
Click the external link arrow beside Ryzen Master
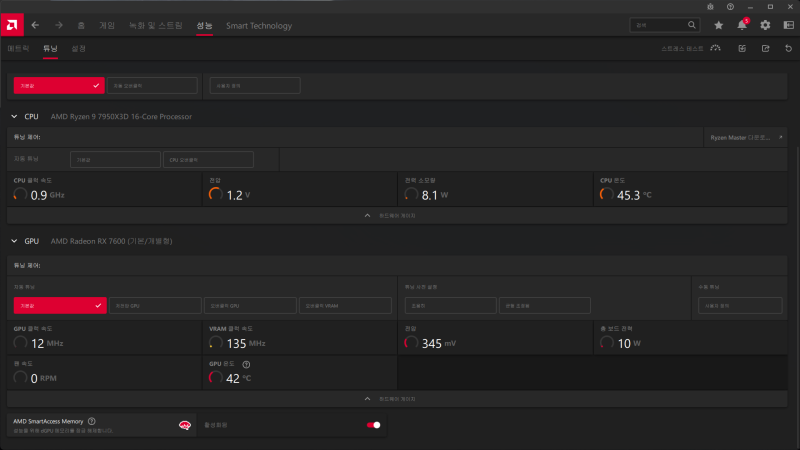780,137
